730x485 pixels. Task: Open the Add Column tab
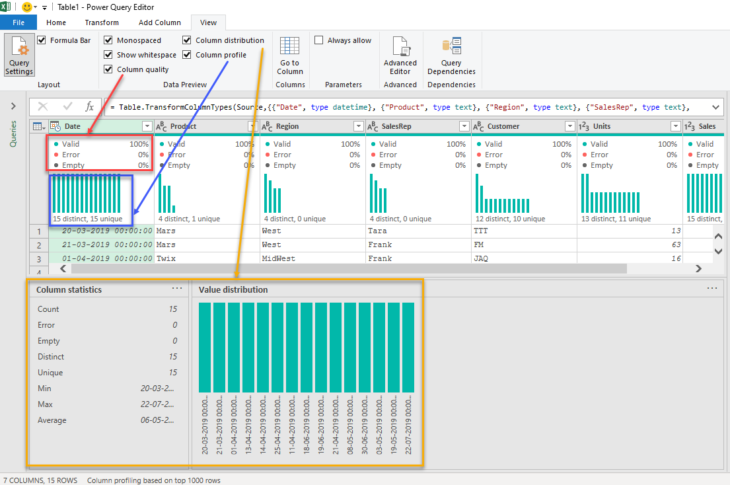[x=160, y=21]
